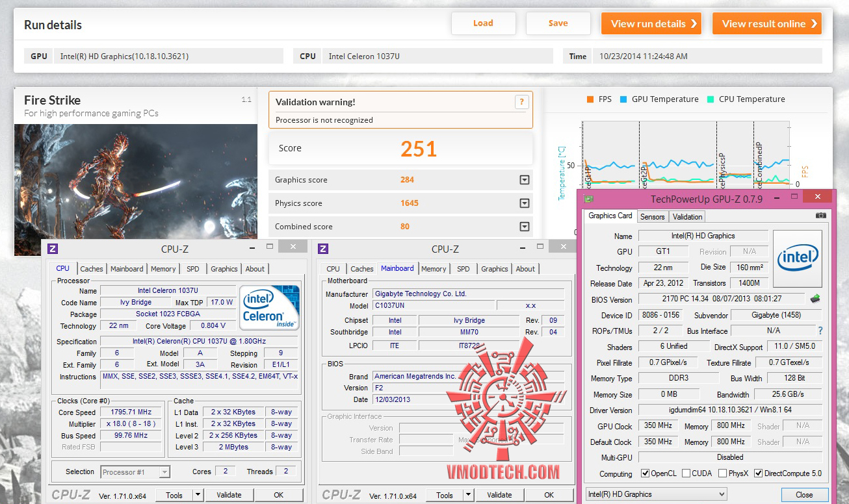Image resolution: width=849 pixels, height=504 pixels.
Task: Enable the OpenCL checkbox in GPU-Z
Action: tap(645, 473)
